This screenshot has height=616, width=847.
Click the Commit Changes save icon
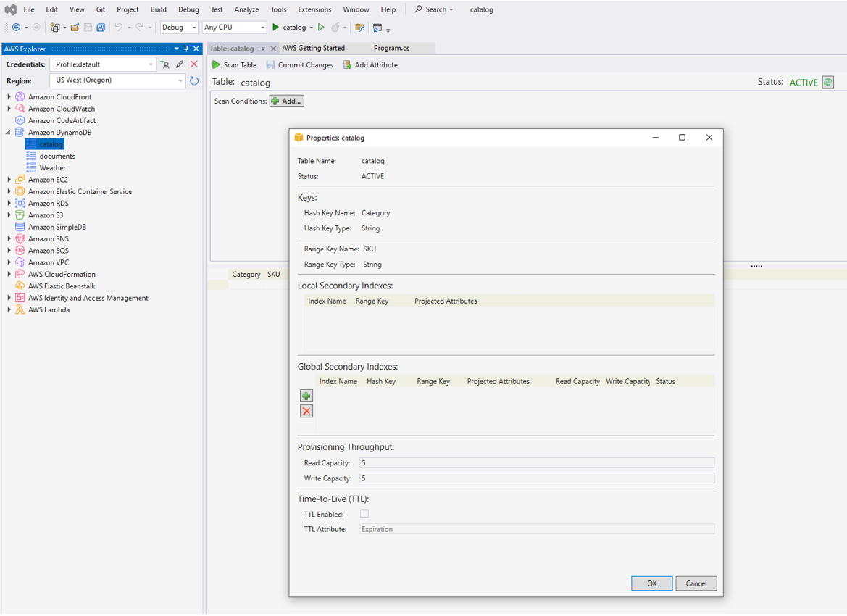coord(270,64)
